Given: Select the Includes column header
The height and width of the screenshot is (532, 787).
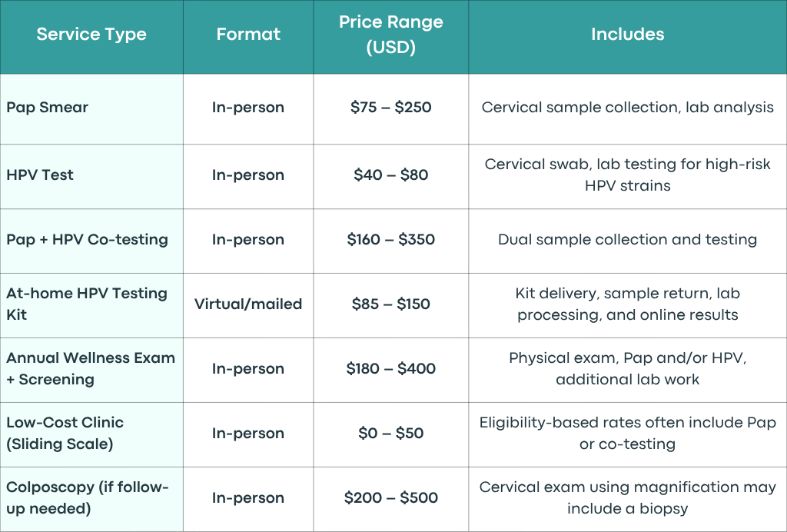Looking at the screenshot, I should 627,34.
